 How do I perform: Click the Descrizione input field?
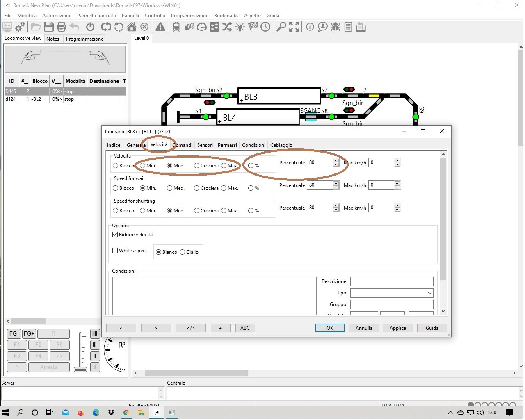391,282
